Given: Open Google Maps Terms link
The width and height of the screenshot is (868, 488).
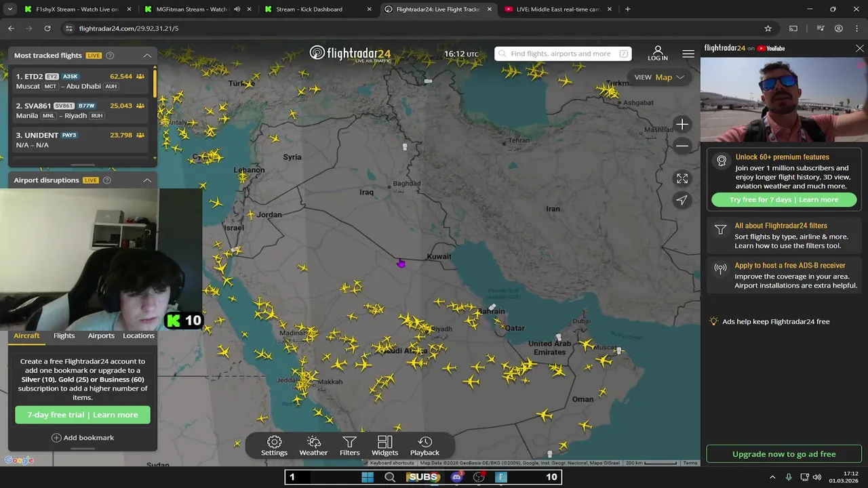Looking at the screenshot, I should coord(690,463).
